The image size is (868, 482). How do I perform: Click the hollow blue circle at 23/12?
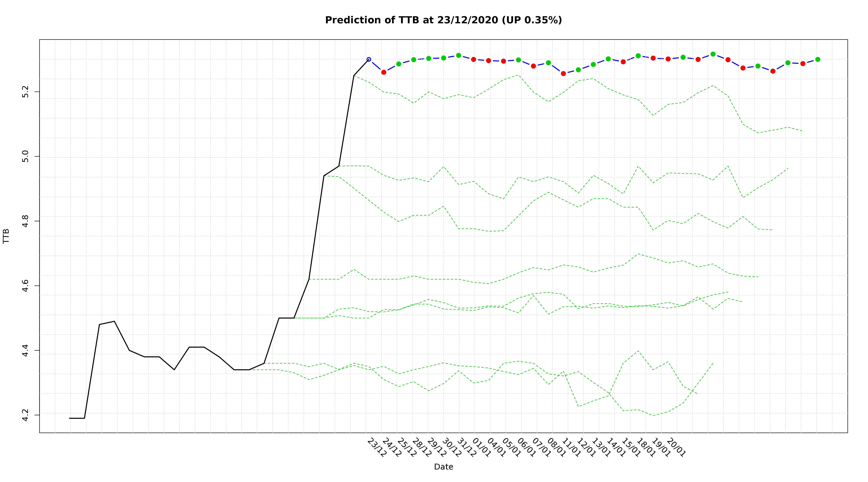coord(369,59)
